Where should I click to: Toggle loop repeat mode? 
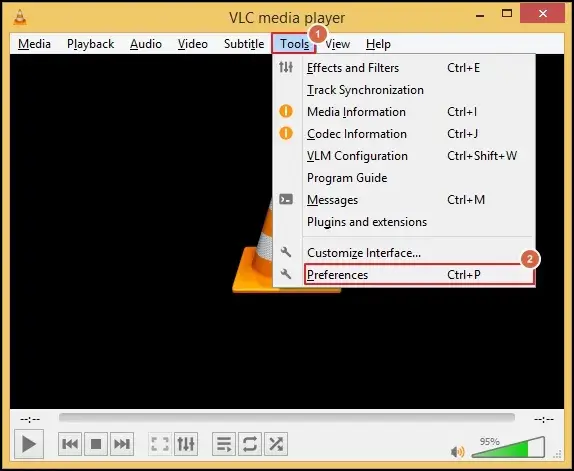point(250,444)
